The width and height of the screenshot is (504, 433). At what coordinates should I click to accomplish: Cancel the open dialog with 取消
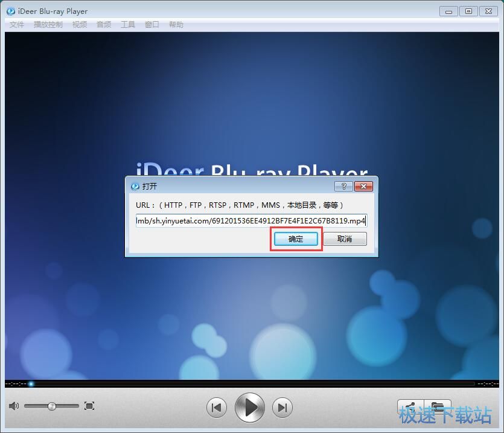pos(345,239)
